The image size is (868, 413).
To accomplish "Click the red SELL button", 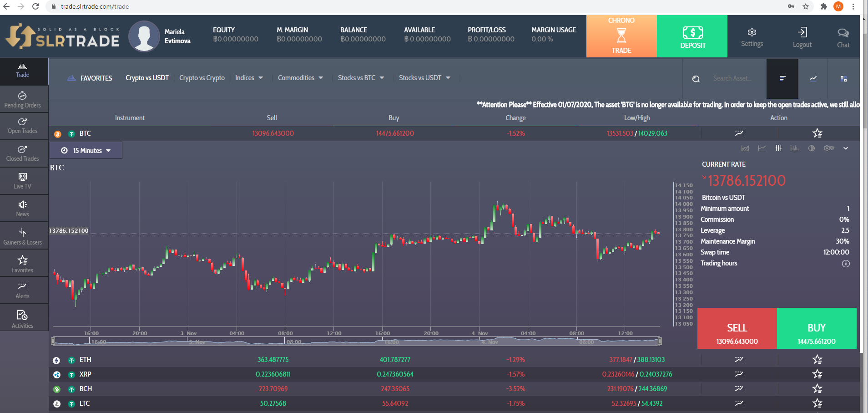I will [737, 328].
